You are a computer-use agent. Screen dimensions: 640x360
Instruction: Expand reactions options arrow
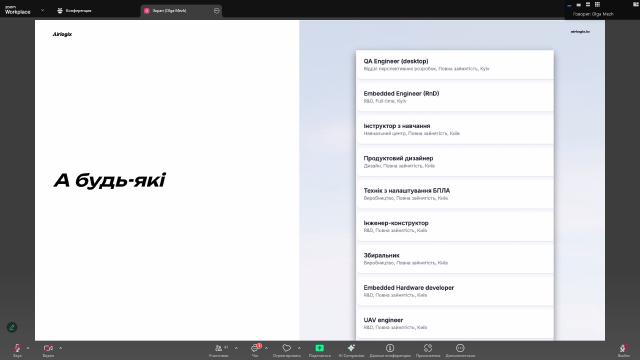[x=299, y=348]
